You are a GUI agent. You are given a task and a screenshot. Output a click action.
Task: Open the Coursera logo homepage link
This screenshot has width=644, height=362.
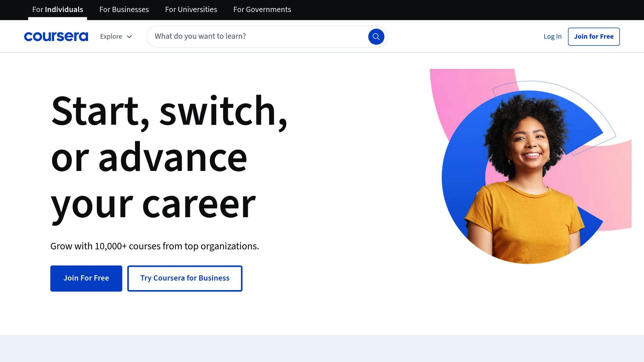click(56, 36)
